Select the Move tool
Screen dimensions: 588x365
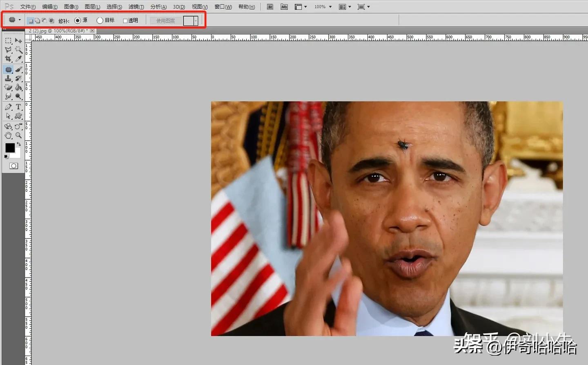(x=18, y=40)
